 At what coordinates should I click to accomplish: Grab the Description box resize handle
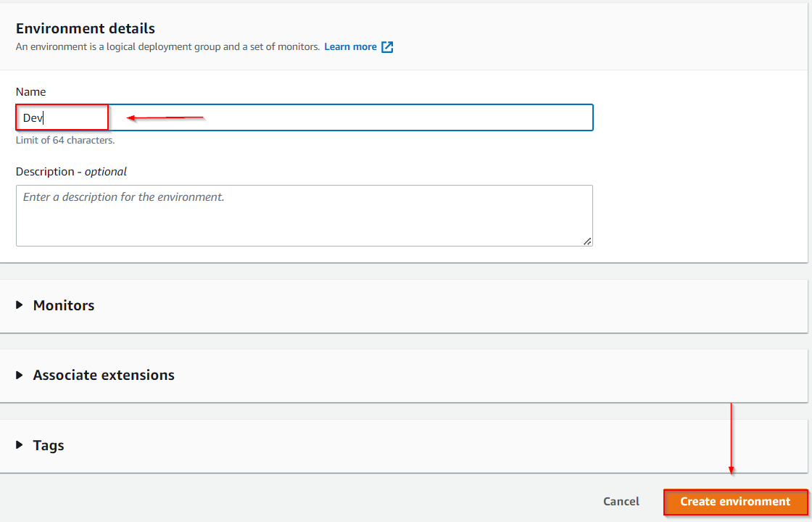pos(587,241)
